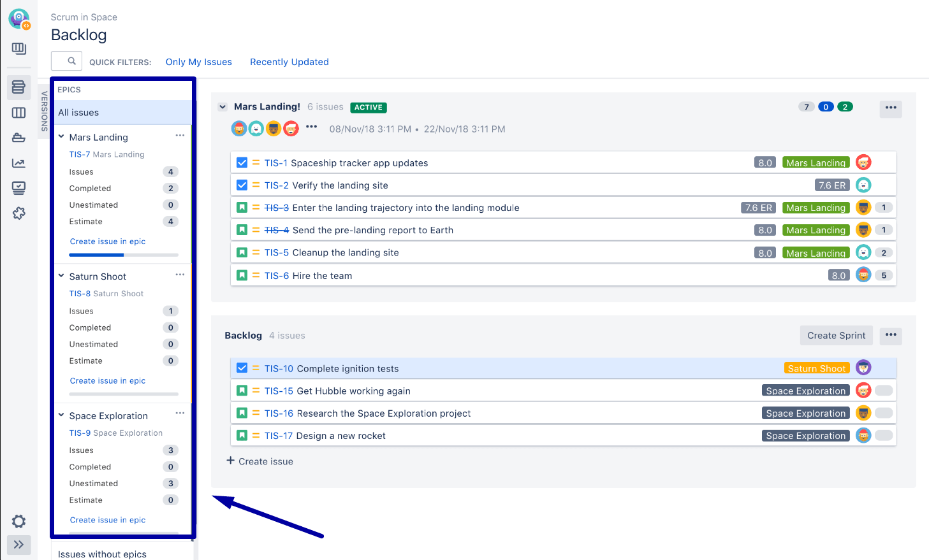Image resolution: width=929 pixels, height=560 pixels.
Task: Apply the Only My Issues quick filter
Action: (x=198, y=61)
